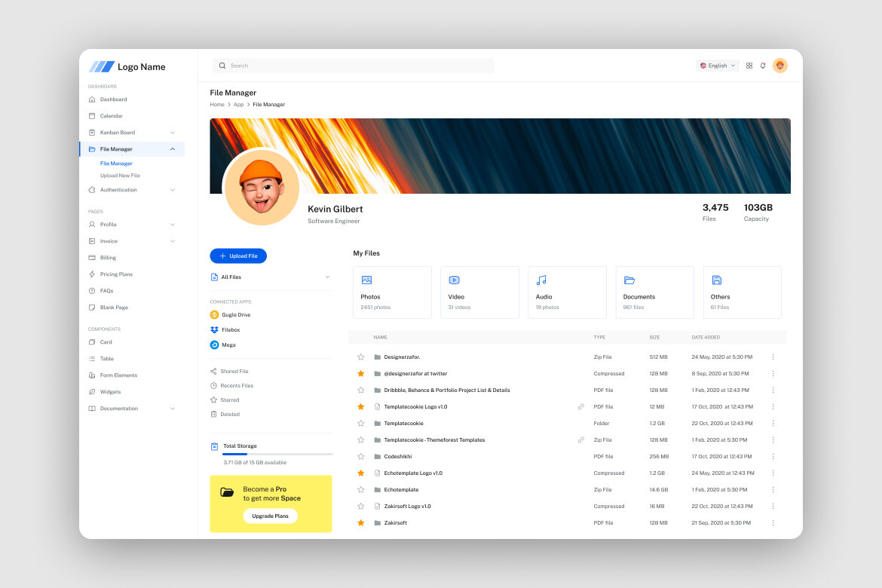Go to the Billing page
The image size is (882, 588).
(x=107, y=257)
